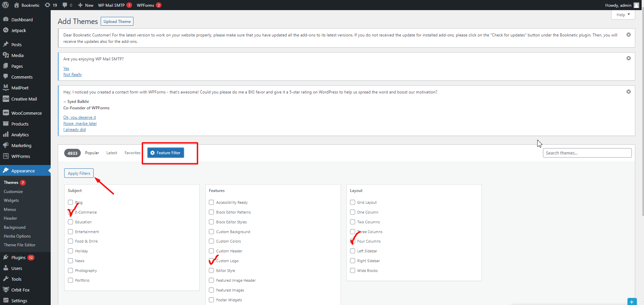Click the 4933 theme count badge

point(72,153)
